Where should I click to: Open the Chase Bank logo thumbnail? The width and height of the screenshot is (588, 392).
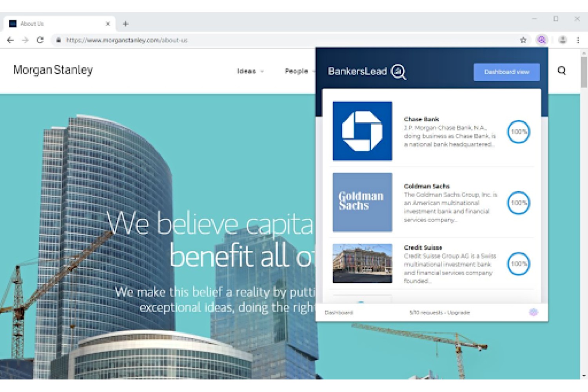coord(362,131)
